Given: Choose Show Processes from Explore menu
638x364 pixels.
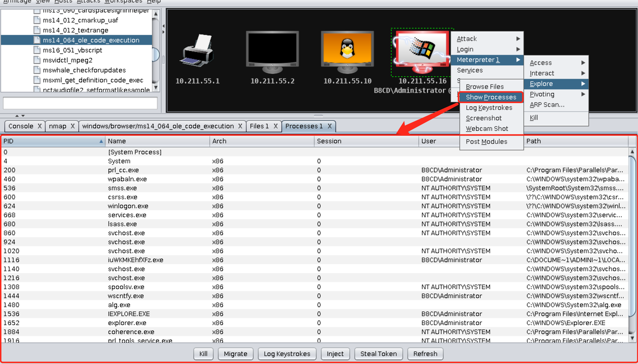Looking at the screenshot, I should 490,97.
